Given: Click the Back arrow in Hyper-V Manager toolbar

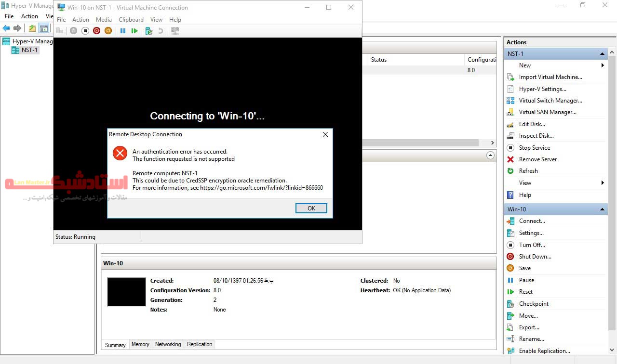Looking at the screenshot, I should coord(6,28).
